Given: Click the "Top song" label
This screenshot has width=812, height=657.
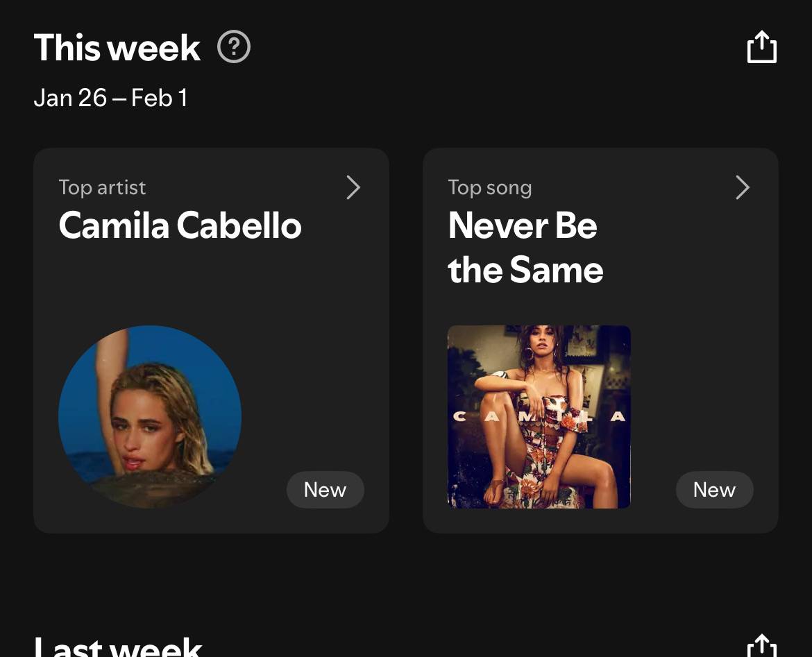Looking at the screenshot, I should 489,187.
